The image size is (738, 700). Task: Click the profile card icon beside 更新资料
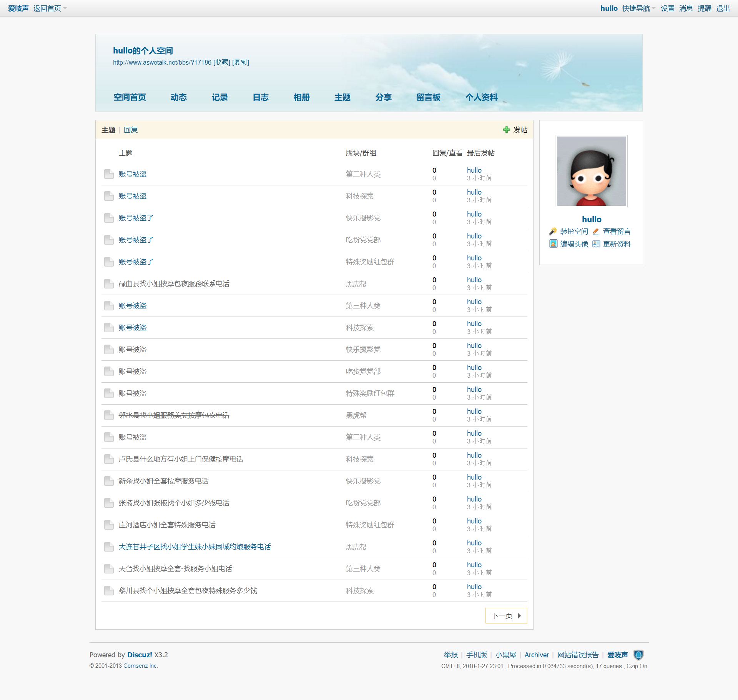(x=596, y=244)
